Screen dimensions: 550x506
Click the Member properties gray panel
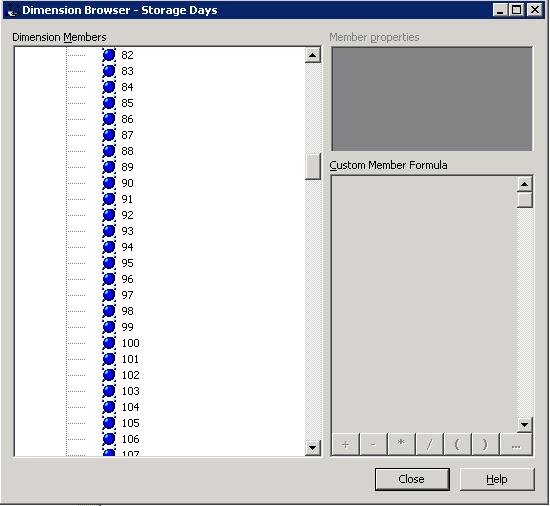[x=432, y=99]
